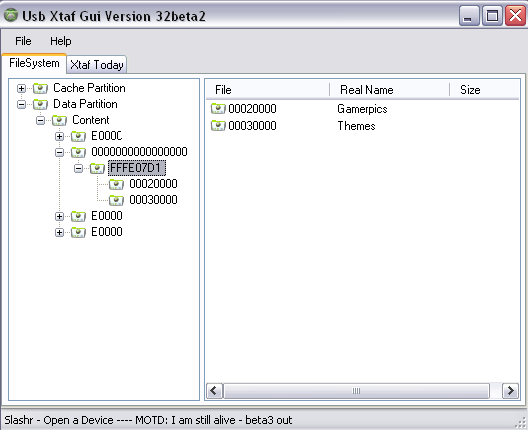Click the Cache Partition folder icon
The image size is (528, 430).
40,89
